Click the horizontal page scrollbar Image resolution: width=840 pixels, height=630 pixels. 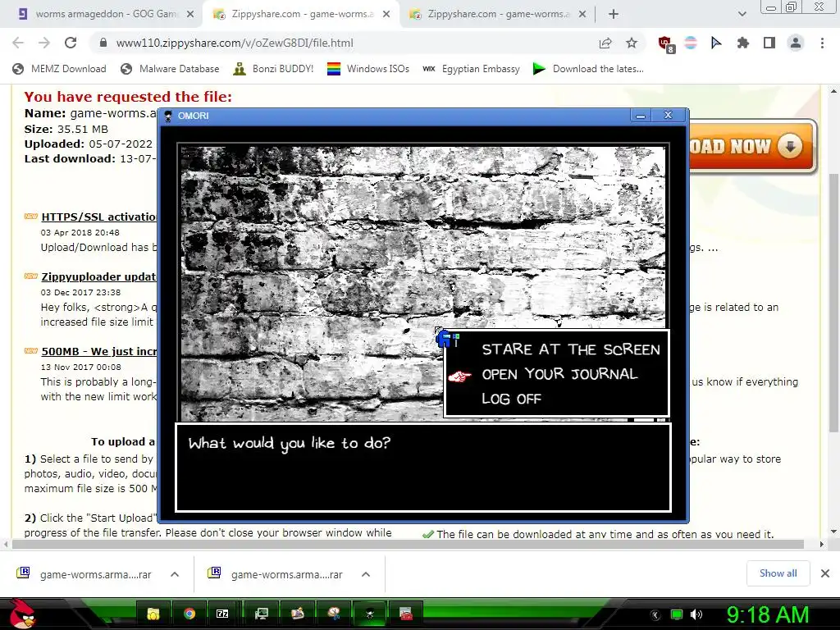407,545
